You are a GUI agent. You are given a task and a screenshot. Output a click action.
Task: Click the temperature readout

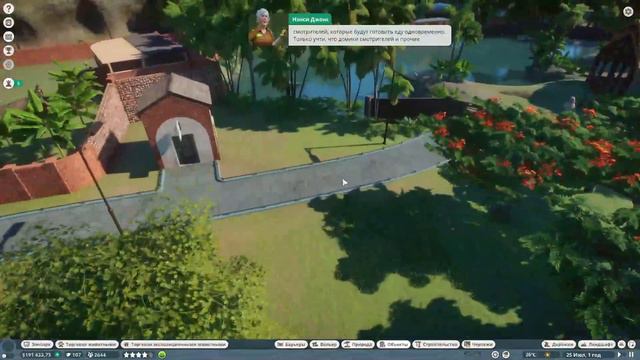pyautogui.click(x=531, y=355)
